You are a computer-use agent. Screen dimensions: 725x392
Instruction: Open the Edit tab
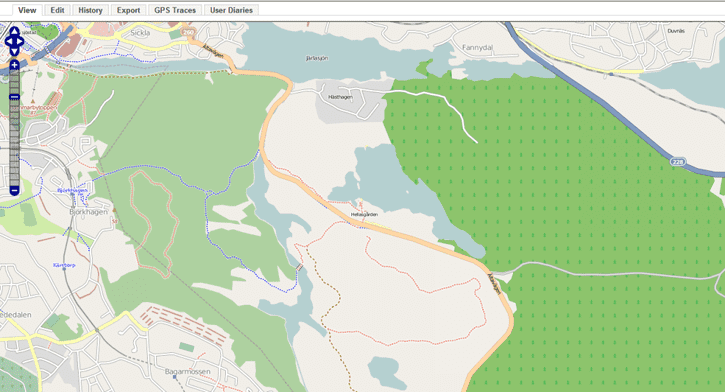point(57,10)
